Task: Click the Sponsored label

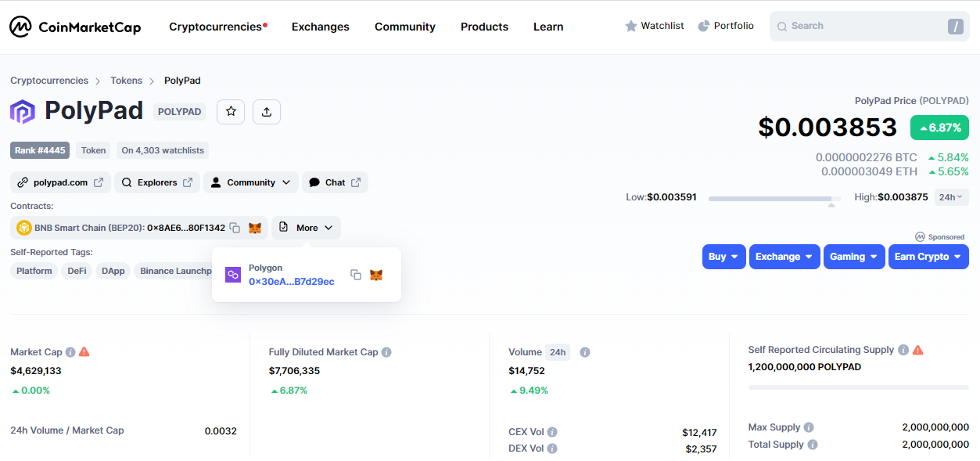Action: point(942,236)
